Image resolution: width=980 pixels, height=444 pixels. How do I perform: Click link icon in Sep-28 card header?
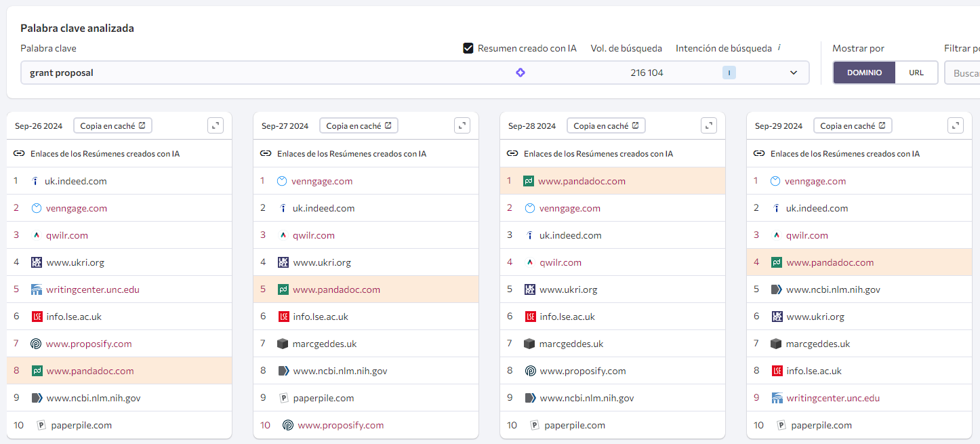tap(512, 154)
